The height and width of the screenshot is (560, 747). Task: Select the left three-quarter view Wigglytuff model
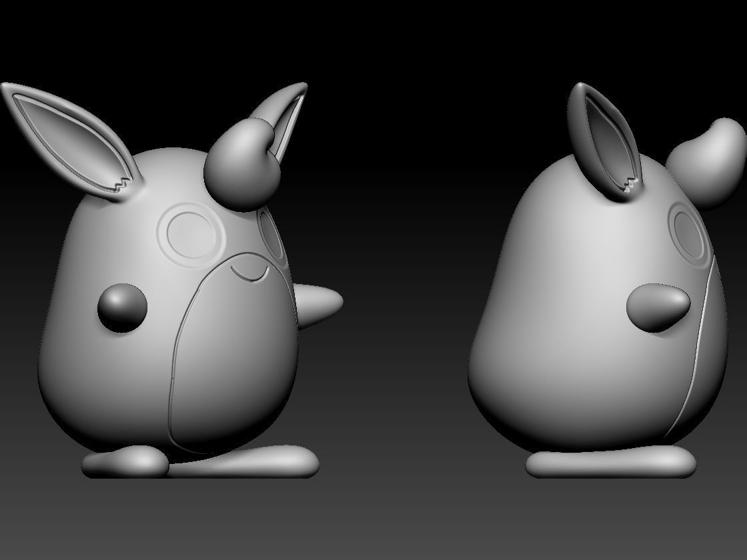[172, 281]
